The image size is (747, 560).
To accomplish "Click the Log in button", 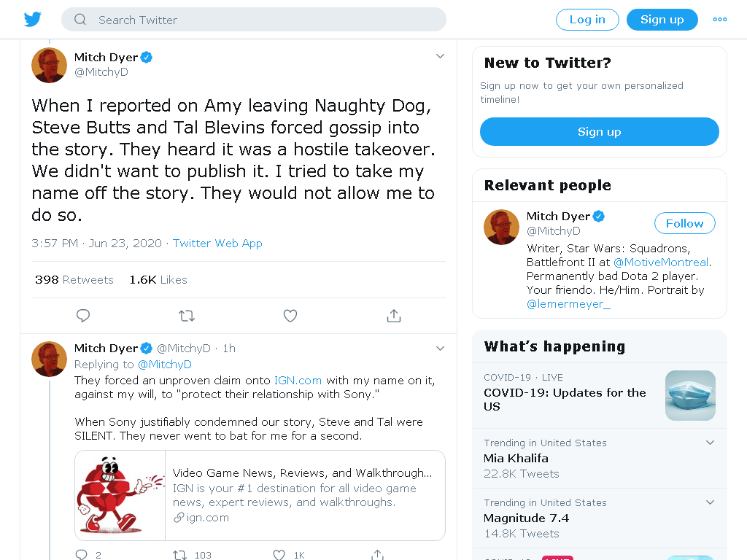I will (587, 20).
